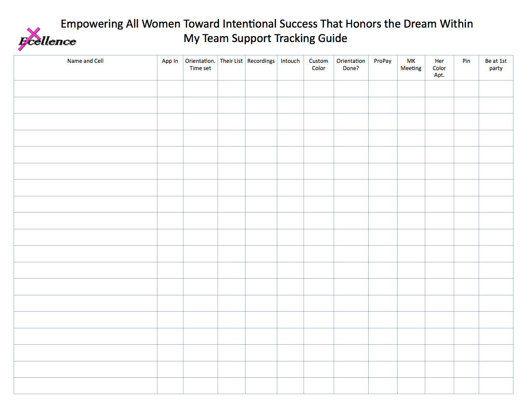Click the 'My Team Support Tracking Guide' title
Viewport: 532px width, 408px height.
point(265,38)
